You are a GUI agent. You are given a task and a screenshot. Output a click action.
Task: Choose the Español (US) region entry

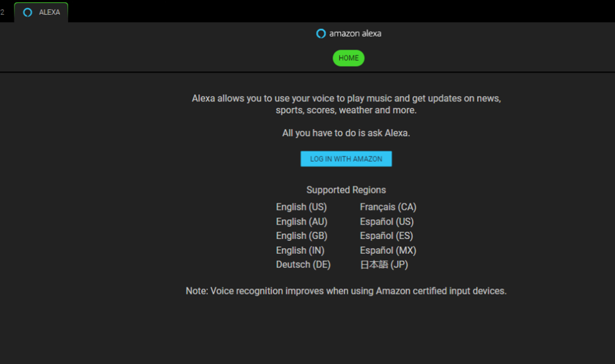387,222
